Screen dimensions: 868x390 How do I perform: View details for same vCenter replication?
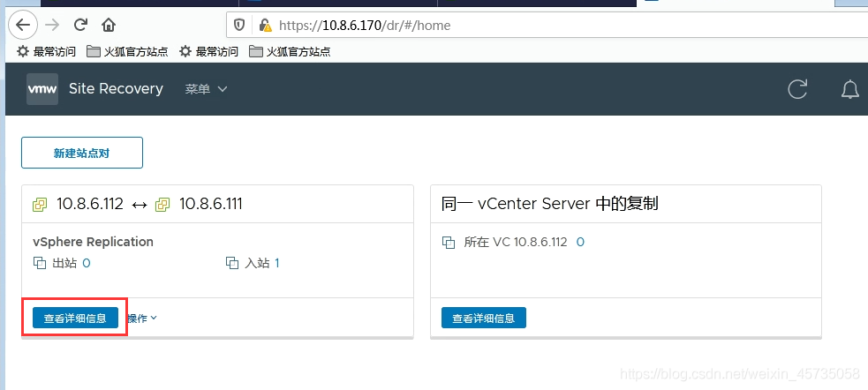click(484, 318)
